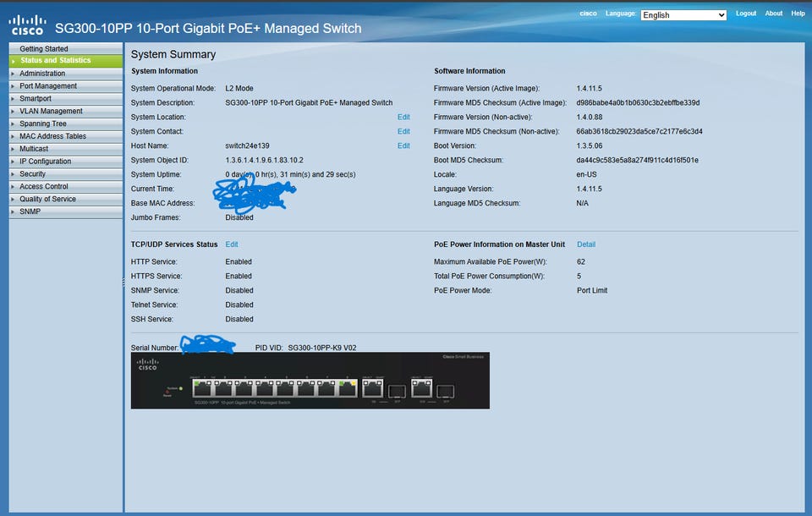
Task: Open Spanning Tree menu
Action: (x=66, y=124)
